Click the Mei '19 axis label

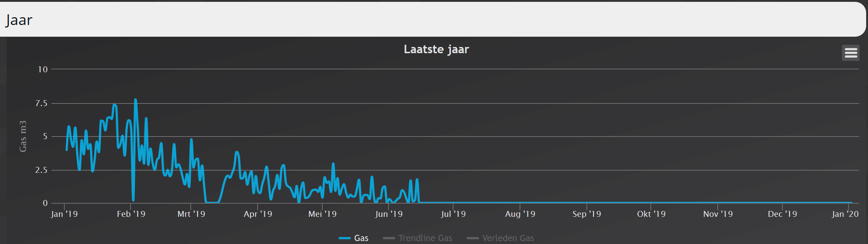(322, 214)
